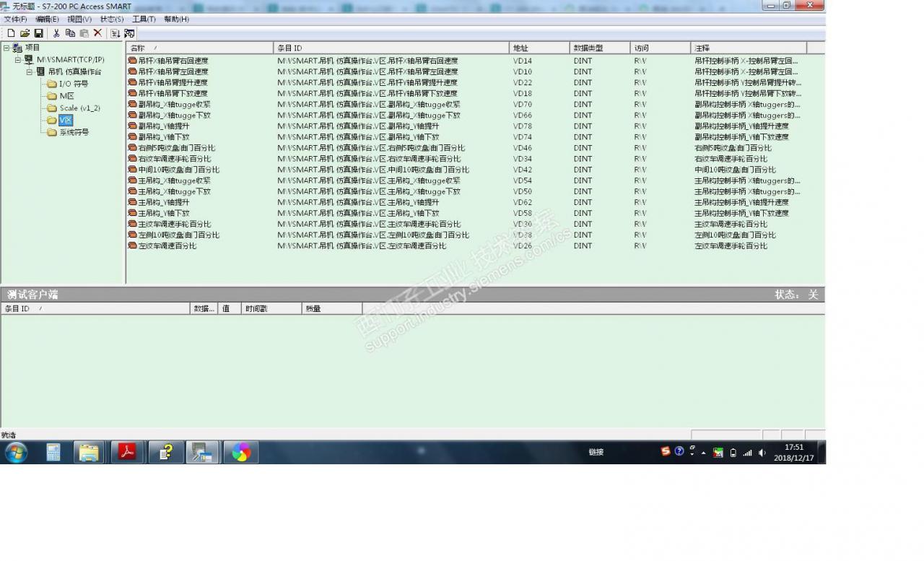Open the 视图(V) menu
The height and width of the screenshot is (561, 924).
tap(79, 19)
